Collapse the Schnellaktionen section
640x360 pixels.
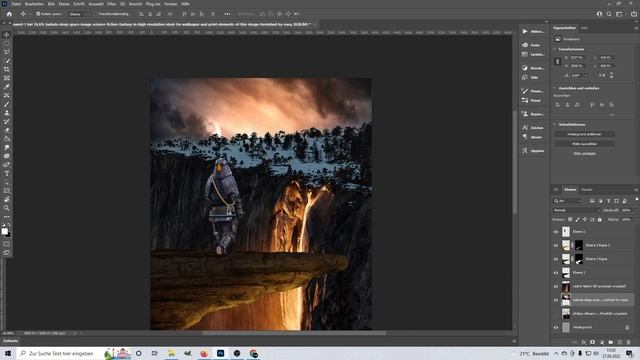[x=555, y=124]
